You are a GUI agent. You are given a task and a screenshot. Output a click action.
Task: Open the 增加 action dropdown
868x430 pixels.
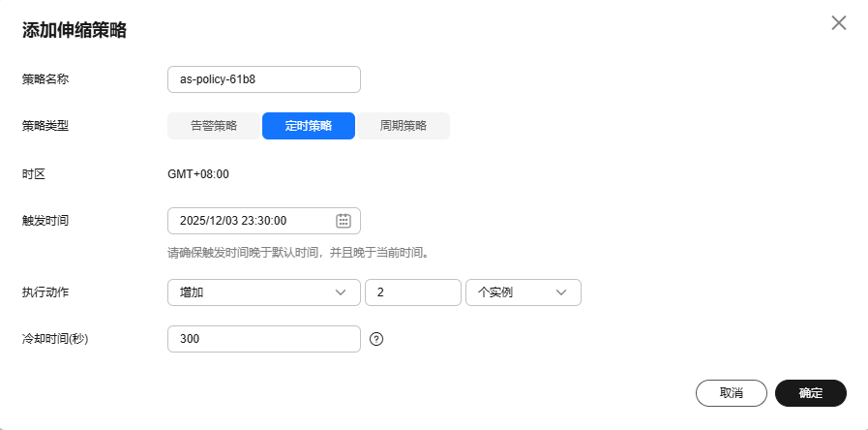pyautogui.click(x=252, y=292)
